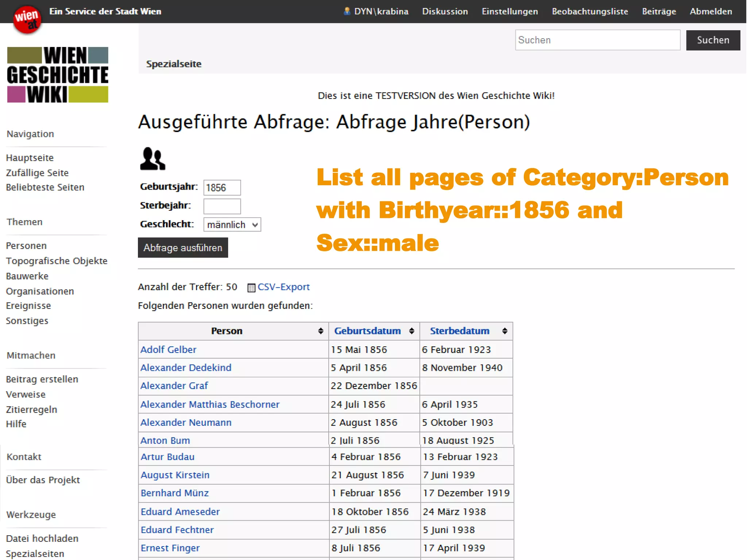Open the Eduard Fechtner person page

pyautogui.click(x=177, y=530)
